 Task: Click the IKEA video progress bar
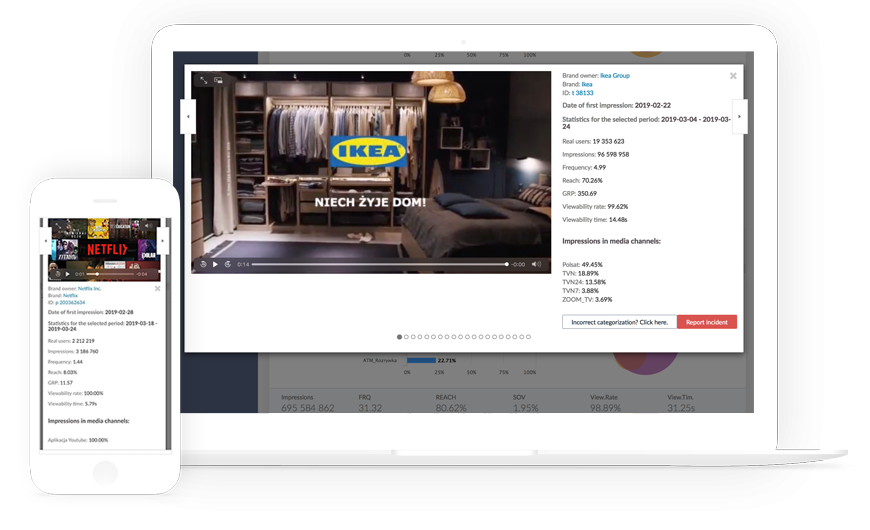pyautogui.click(x=380, y=264)
